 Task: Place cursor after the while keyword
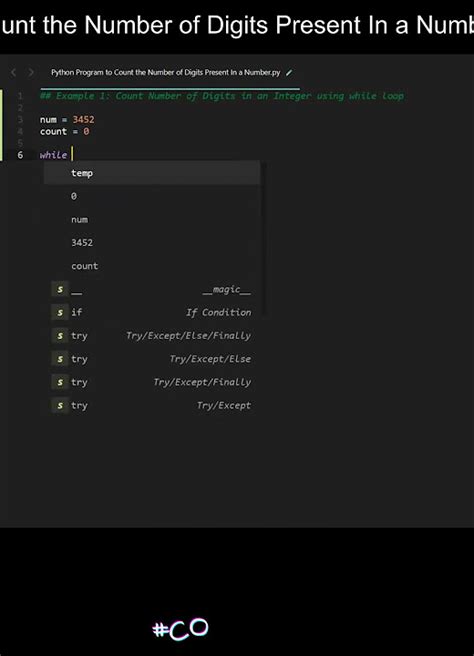72,154
